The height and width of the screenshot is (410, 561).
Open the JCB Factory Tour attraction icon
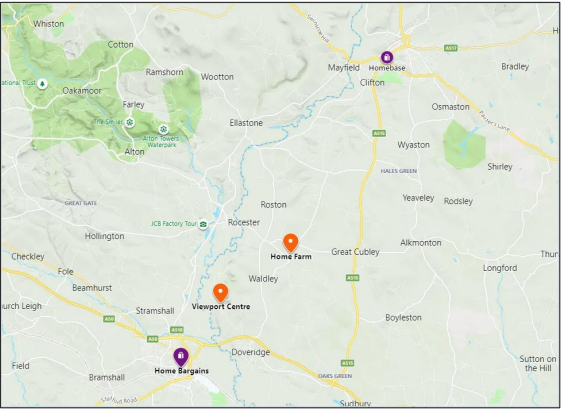pyautogui.click(x=203, y=224)
